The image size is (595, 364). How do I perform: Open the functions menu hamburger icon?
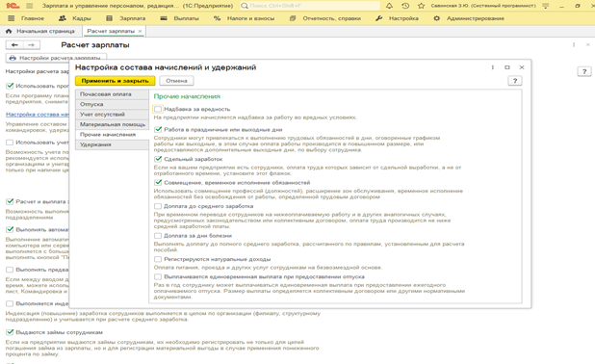[x=30, y=6]
